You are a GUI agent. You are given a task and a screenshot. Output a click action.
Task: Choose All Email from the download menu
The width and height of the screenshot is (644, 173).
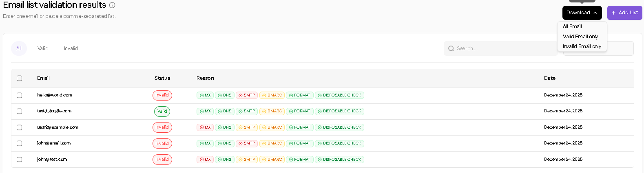point(572,26)
